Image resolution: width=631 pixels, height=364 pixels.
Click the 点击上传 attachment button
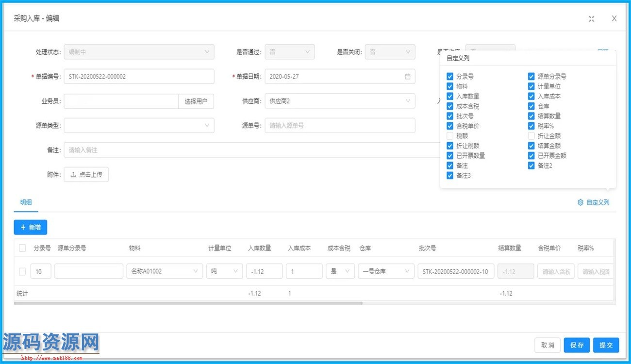point(86,175)
